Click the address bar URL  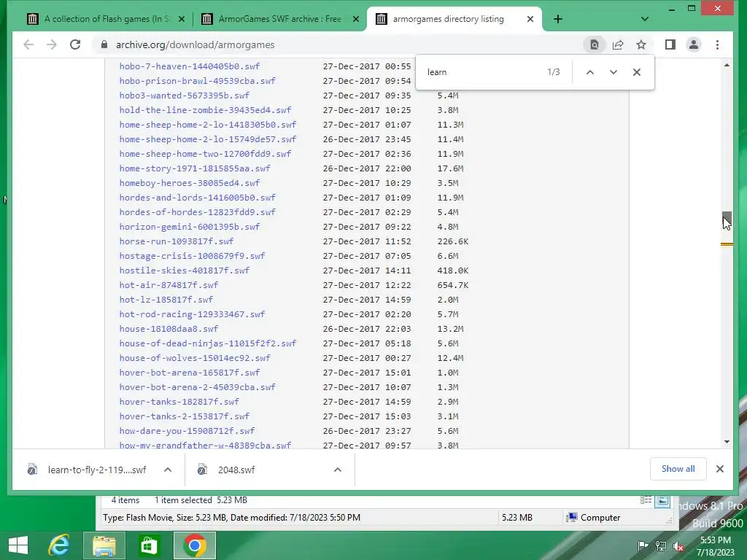click(x=196, y=44)
